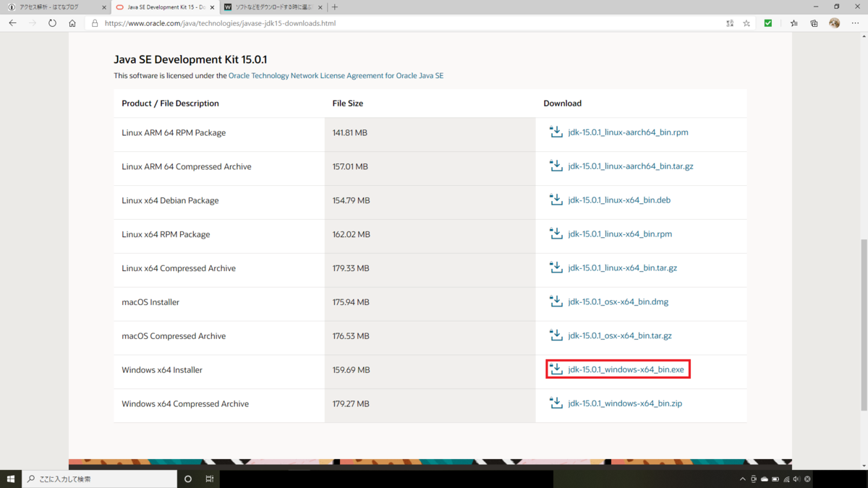Image resolution: width=868 pixels, height=488 pixels.
Task: Click the OneDrive cloud tray icon
Action: click(765, 479)
